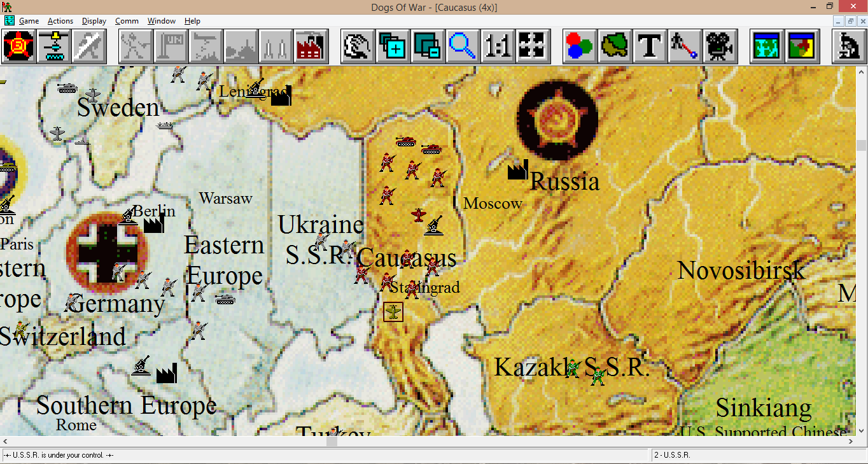868x464 pixels.
Task: Click the factory icon at Leningrad
Action: point(281,95)
